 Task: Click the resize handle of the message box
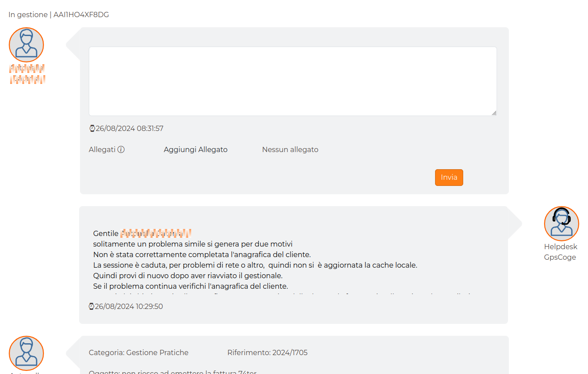point(494,113)
